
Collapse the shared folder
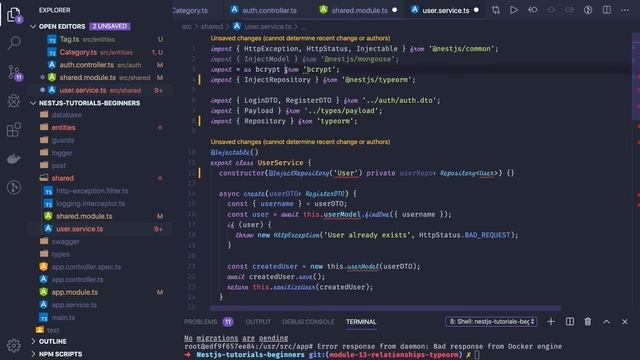pos(62,178)
